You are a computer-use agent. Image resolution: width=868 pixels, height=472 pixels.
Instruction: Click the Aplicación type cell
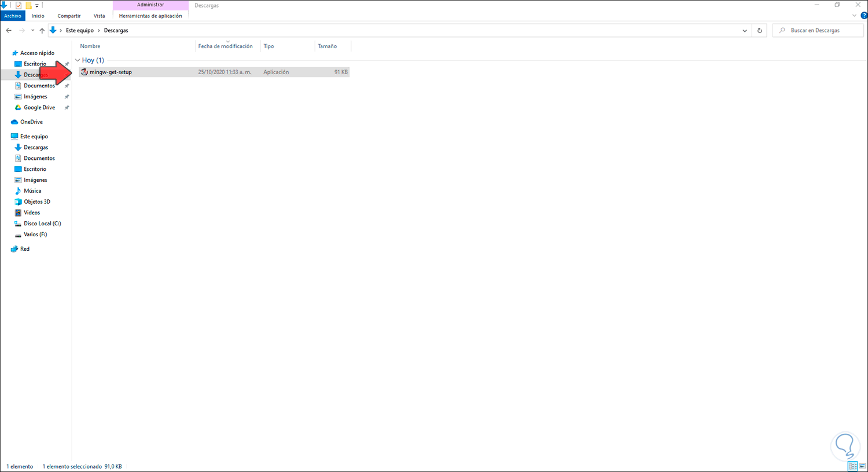[x=276, y=72]
